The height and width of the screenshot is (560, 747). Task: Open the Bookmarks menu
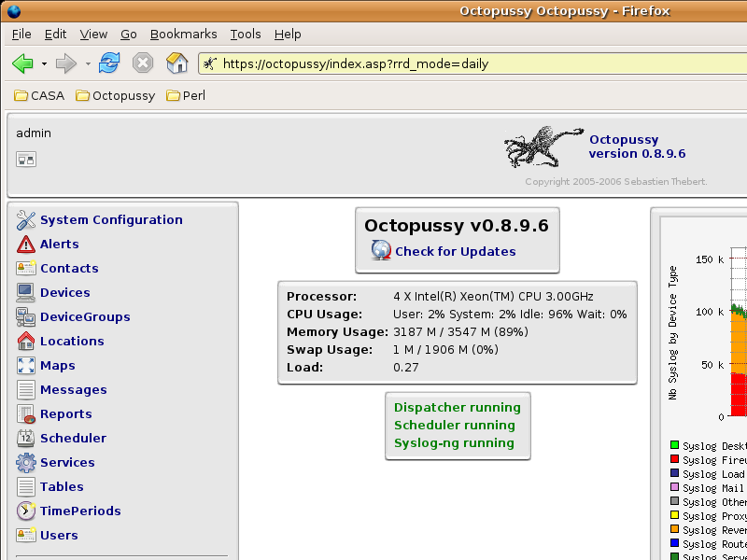(183, 35)
